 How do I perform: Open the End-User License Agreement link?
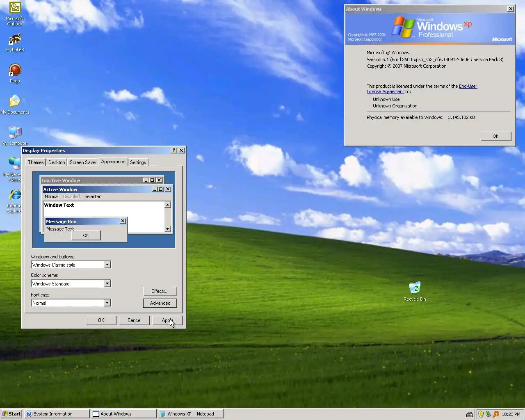[422, 89]
